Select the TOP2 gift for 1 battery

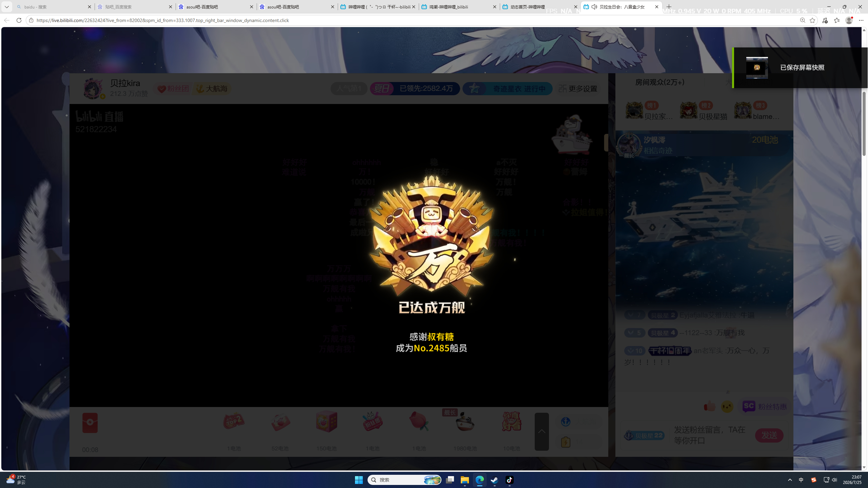(x=234, y=422)
